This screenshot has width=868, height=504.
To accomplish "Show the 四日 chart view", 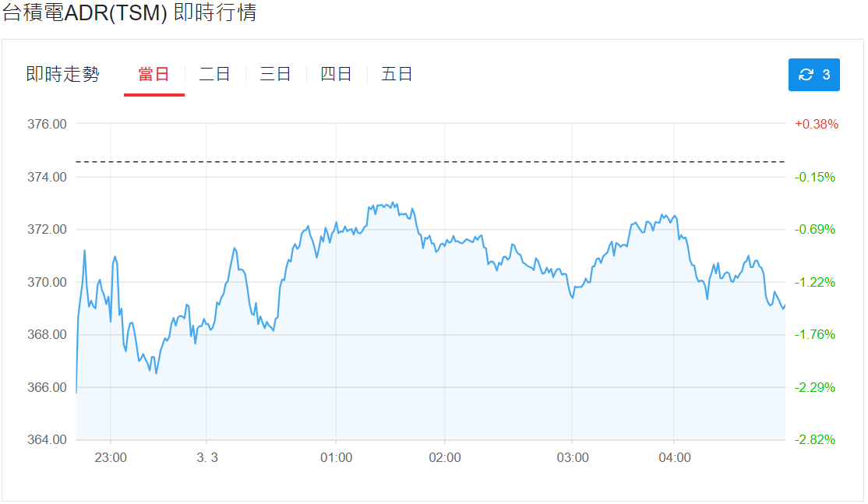I will coord(336,75).
